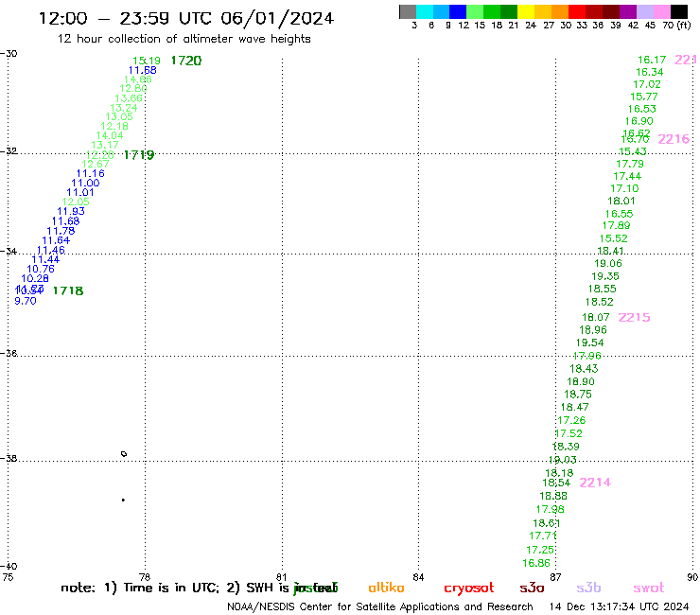Click the timestamp '14 Dec 13:17:34 UTC 2024'
Screen dimensions: 700x615
(x=619, y=607)
